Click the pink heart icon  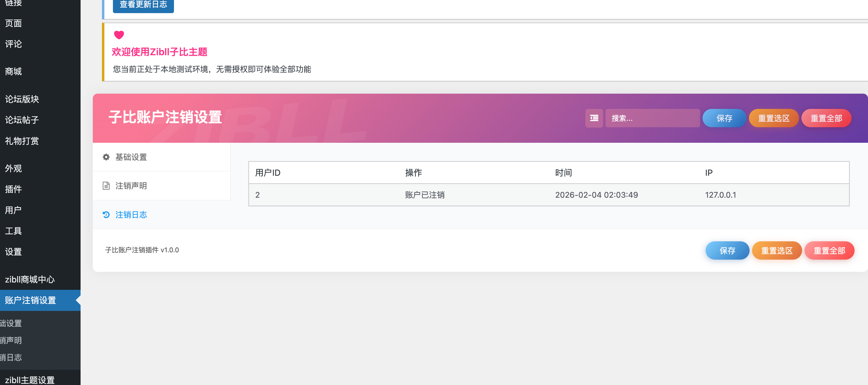tap(119, 35)
